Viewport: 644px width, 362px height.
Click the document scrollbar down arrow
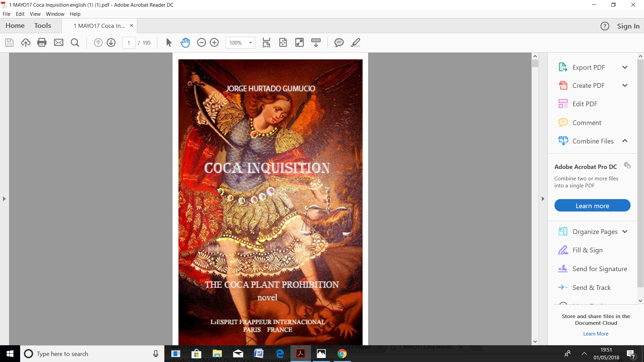535,342
